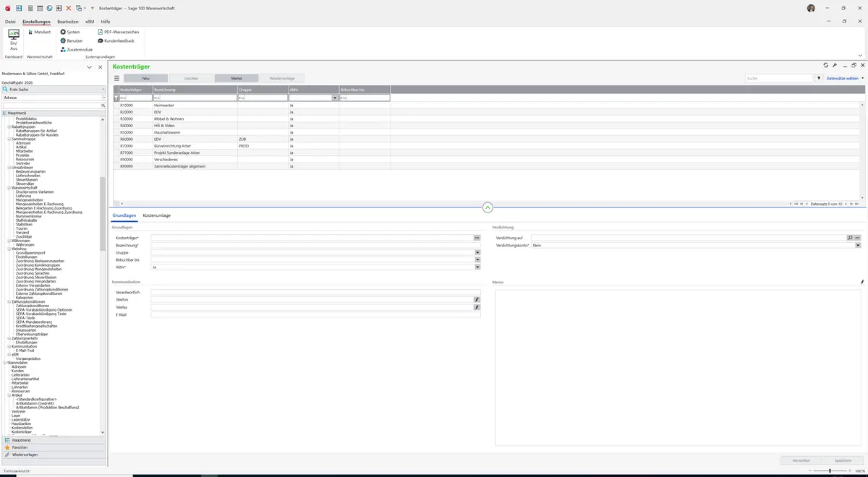Open the Mandant settings

(x=39, y=32)
